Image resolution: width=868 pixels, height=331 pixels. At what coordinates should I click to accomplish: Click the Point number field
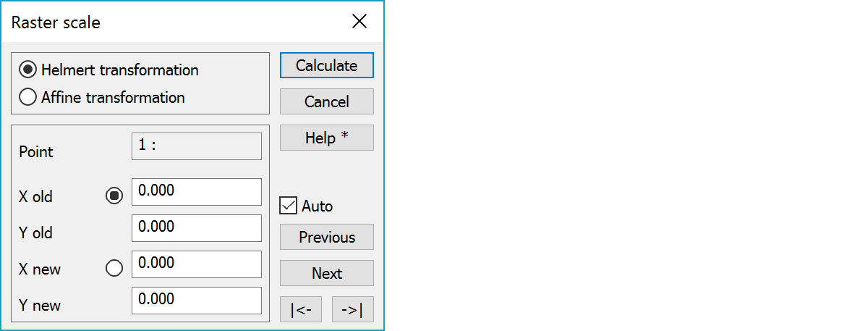pyautogui.click(x=197, y=146)
